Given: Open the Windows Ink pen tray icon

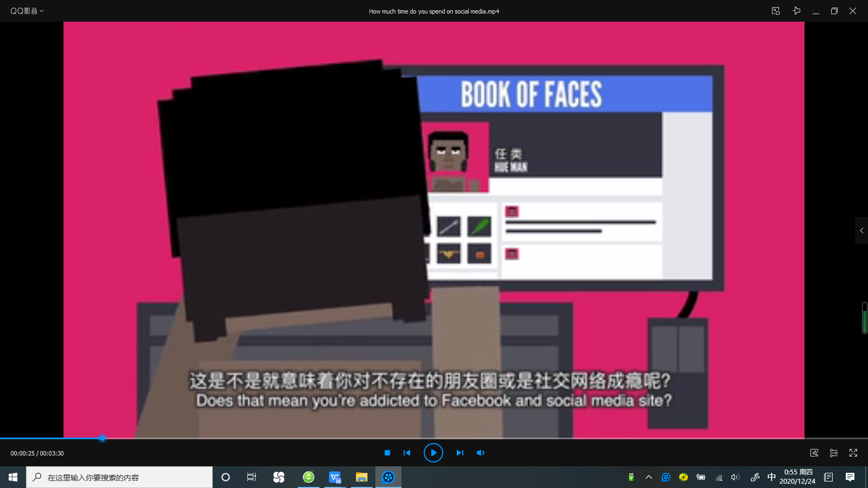Looking at the screenshot, I should (755, 477).
